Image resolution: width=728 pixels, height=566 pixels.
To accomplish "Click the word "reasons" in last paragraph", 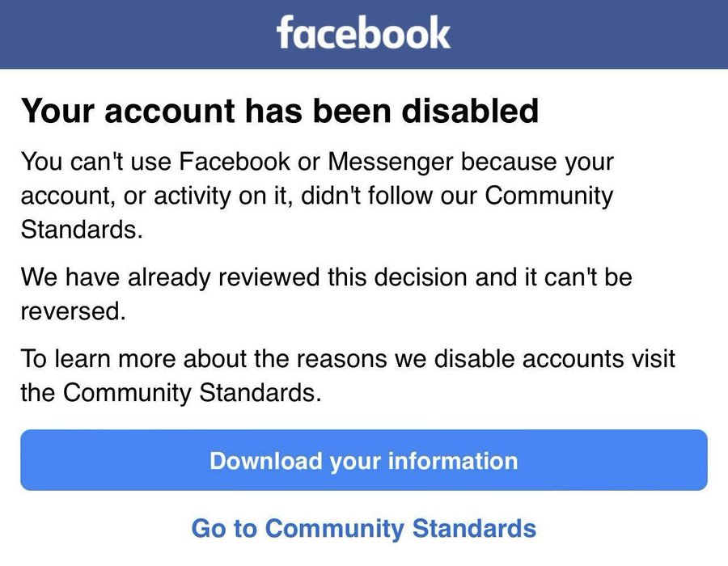I will point(341,359).
